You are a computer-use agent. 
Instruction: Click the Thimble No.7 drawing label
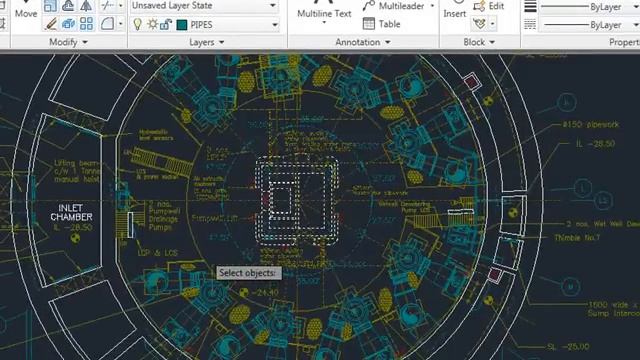coord(577,237)
